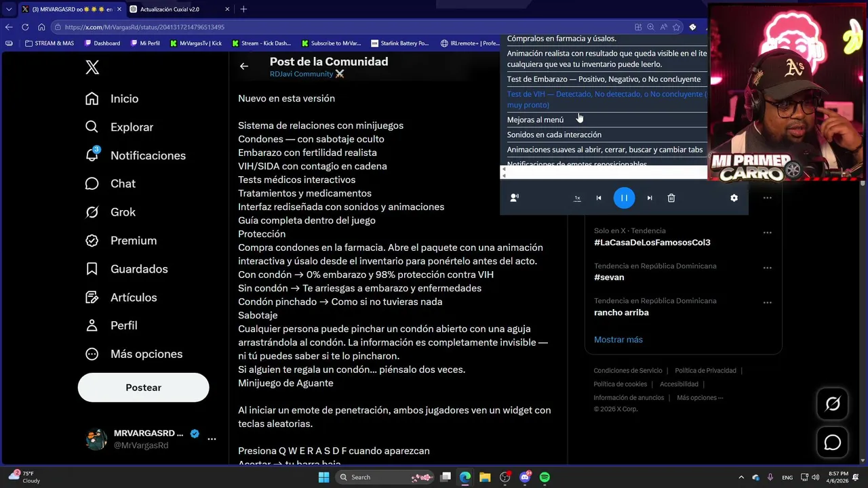Open Spotify from the taskbar
This screenshot has width=868, height=488.
[545, 477]
